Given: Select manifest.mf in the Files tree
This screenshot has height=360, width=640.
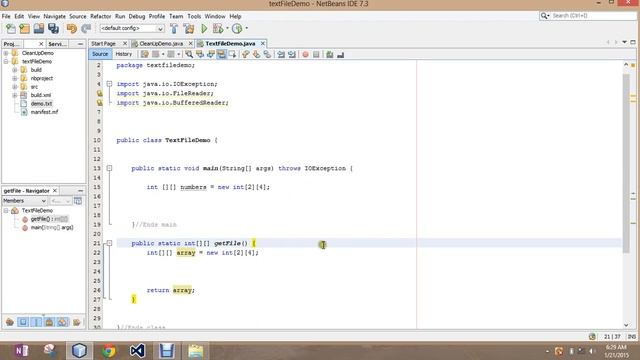Looking at the screenshot, I should point(44,112).
